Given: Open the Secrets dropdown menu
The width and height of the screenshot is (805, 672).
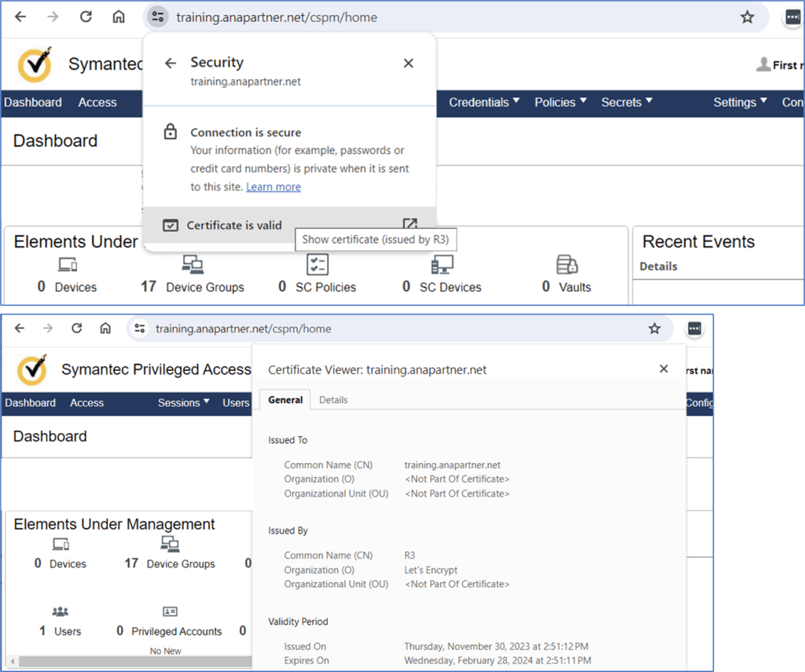Looking at the screenshot, I should tap(627, 102).
